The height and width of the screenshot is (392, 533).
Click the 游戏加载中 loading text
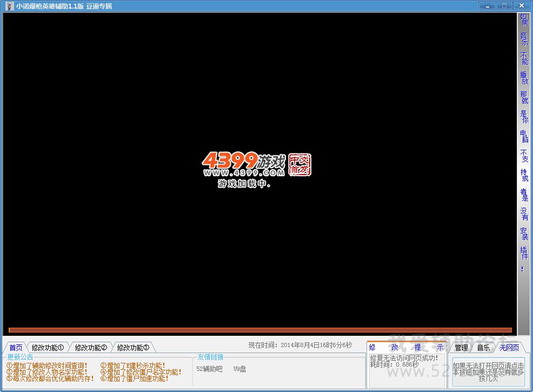(244, 184)
